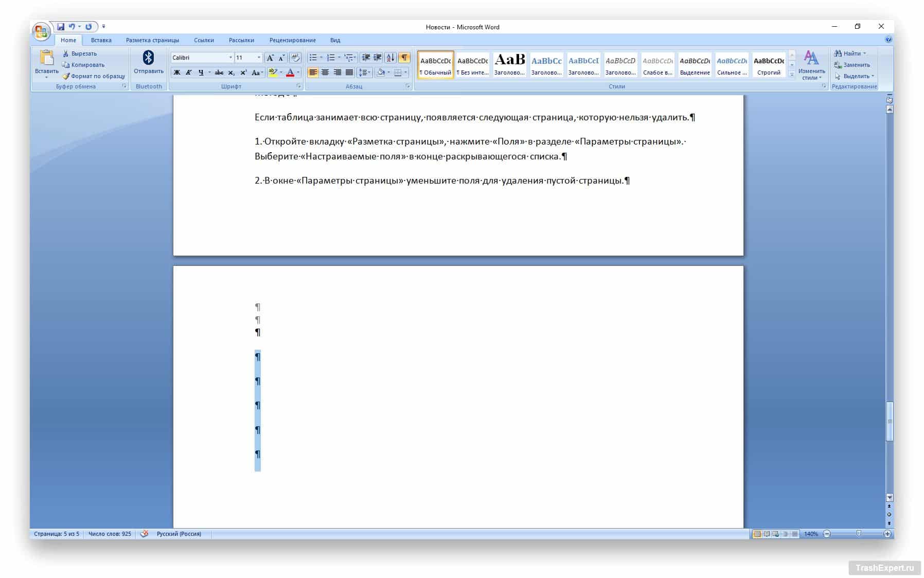Copy selection with Копировать
The width and height of the screenshot is (924, 578).
(83, 65)
